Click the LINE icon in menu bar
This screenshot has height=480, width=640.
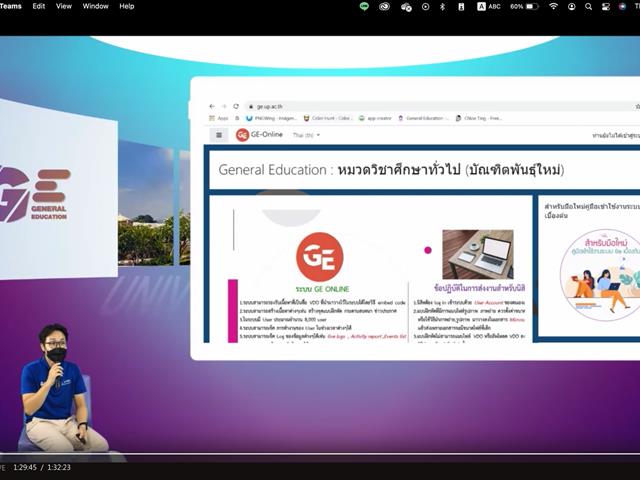click(x=364, y=6)
